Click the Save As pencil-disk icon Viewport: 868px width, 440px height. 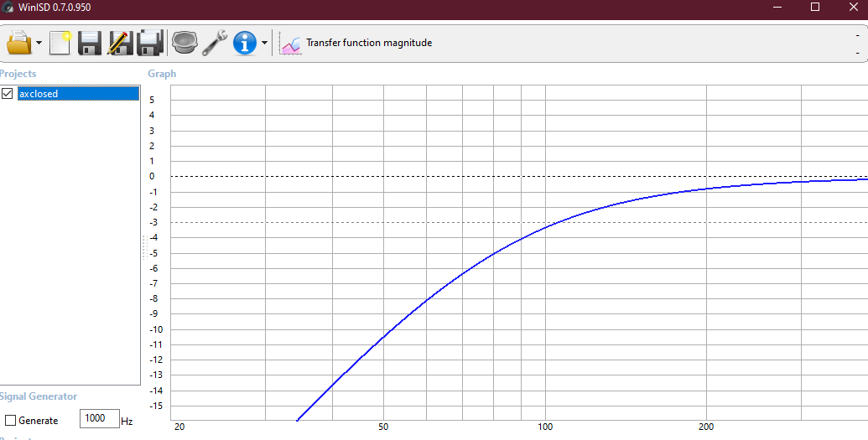pos(120,43)
